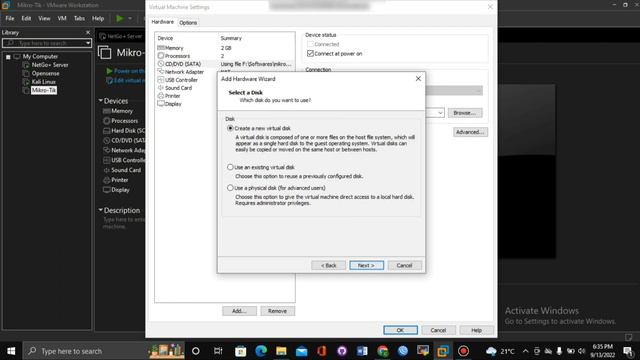Screen dimensions: 640x360
Task: Click Memory in VM summary Devices list
Action: tap(118, 111)
